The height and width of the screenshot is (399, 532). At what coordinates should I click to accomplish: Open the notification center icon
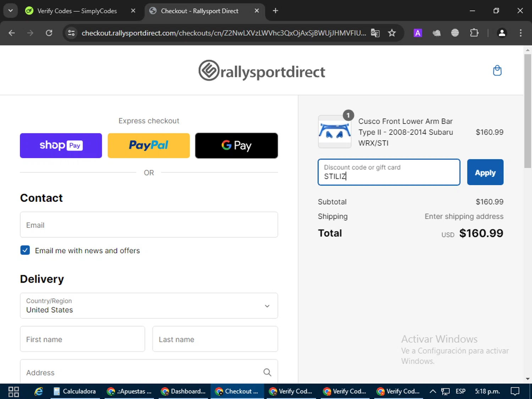[x=515, y=392]
